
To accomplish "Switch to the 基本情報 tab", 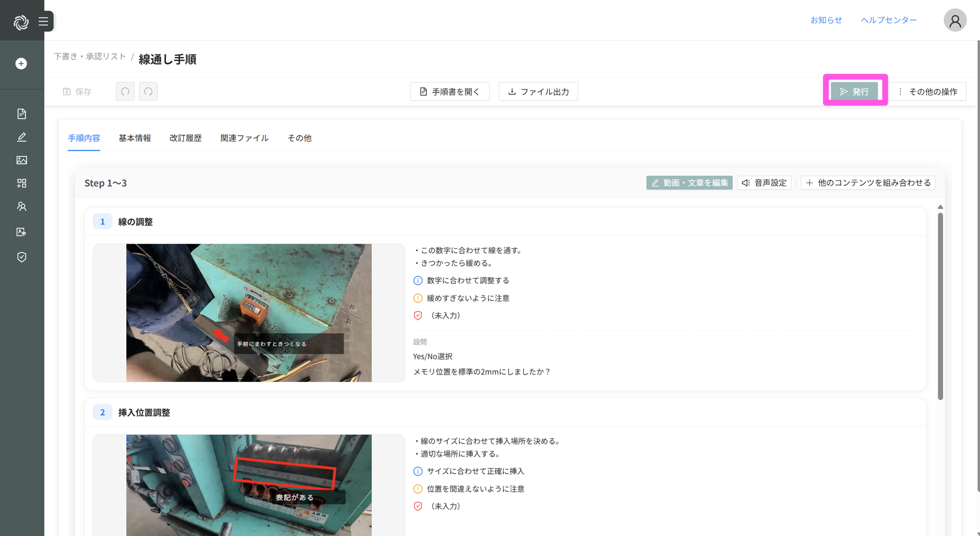I will tap(135, 138).
